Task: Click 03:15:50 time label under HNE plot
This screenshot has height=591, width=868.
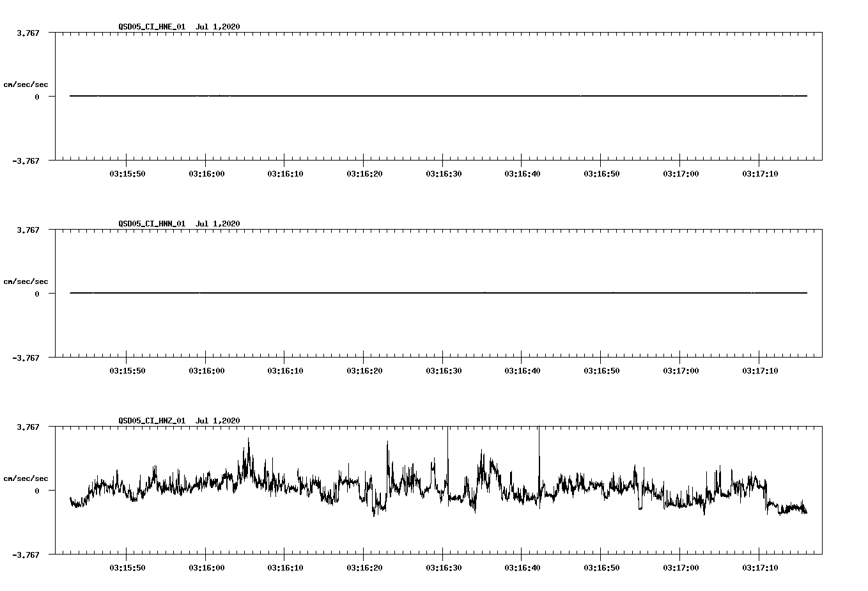Action: 127,174
